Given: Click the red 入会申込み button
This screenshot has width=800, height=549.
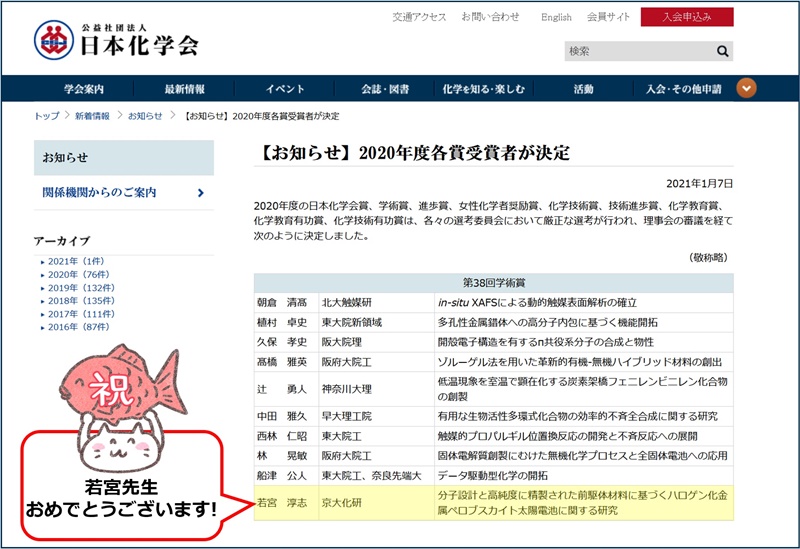Looking at the screenshot, I should pos(687,17).
